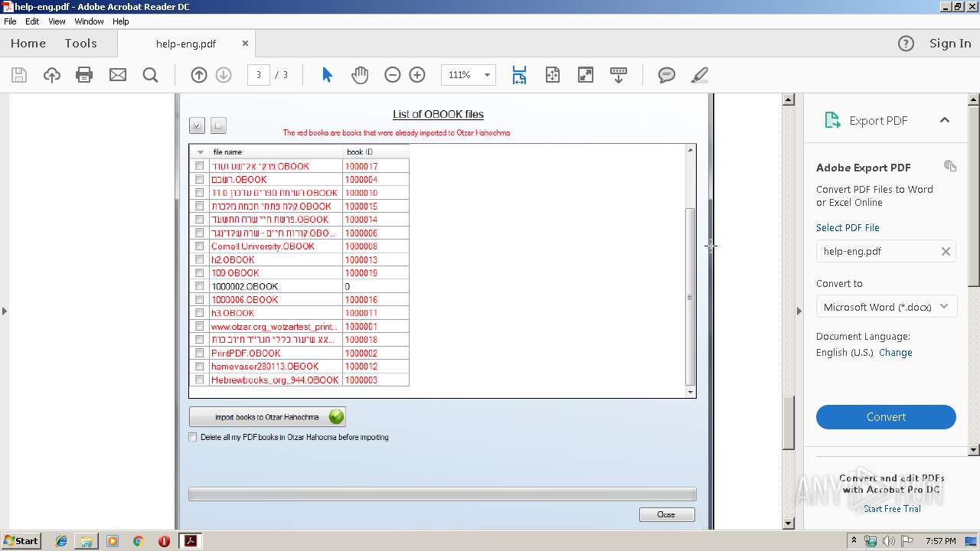The height and width of the screenshot is (551, 980).
Task: Activate the hand pan tool
Action: (x=360, y=75)
